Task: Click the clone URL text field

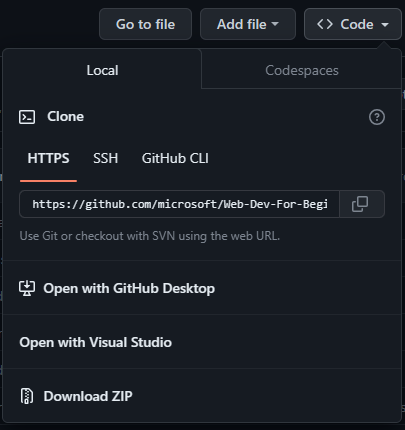Action: [x=179, y=204]
